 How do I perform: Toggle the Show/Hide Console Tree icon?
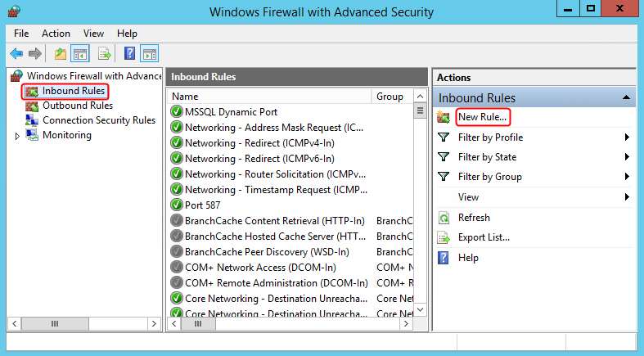(80, 53)
